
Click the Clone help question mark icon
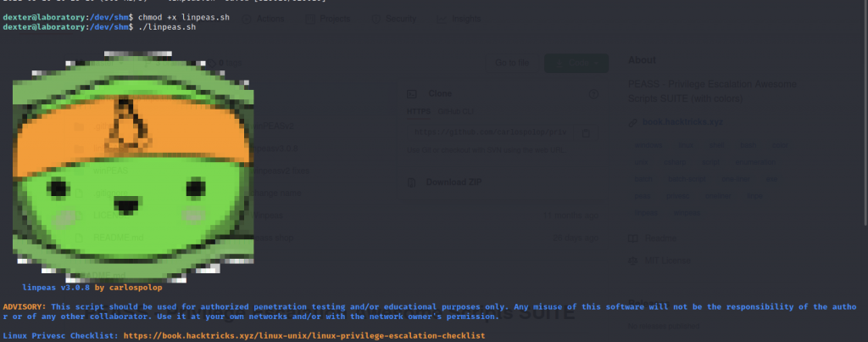(593, 93)
